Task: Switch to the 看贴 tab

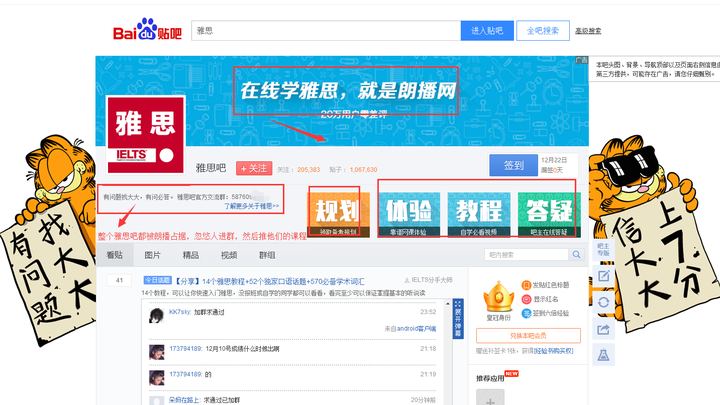Action: [115, 255]
